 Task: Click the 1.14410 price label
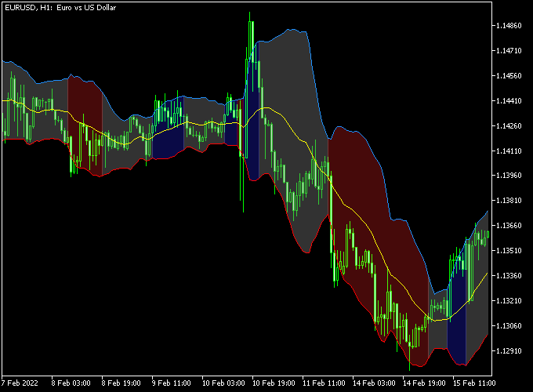pos(509,100)
